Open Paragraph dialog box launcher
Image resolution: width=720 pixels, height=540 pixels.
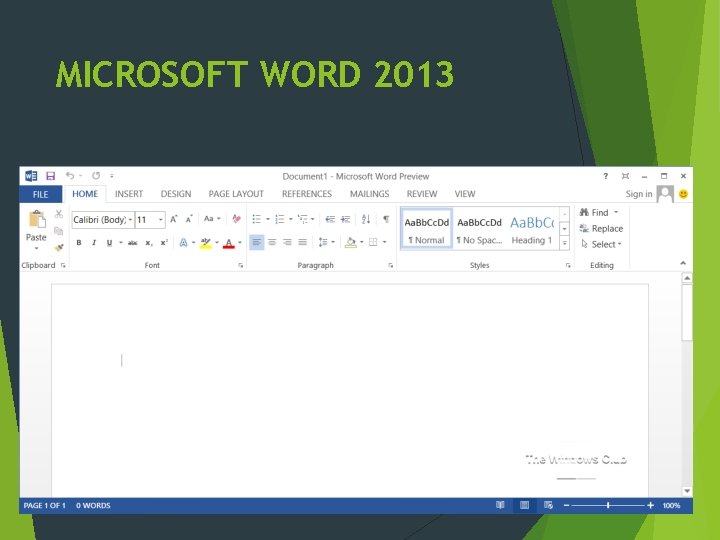click(x=391, y=265)
